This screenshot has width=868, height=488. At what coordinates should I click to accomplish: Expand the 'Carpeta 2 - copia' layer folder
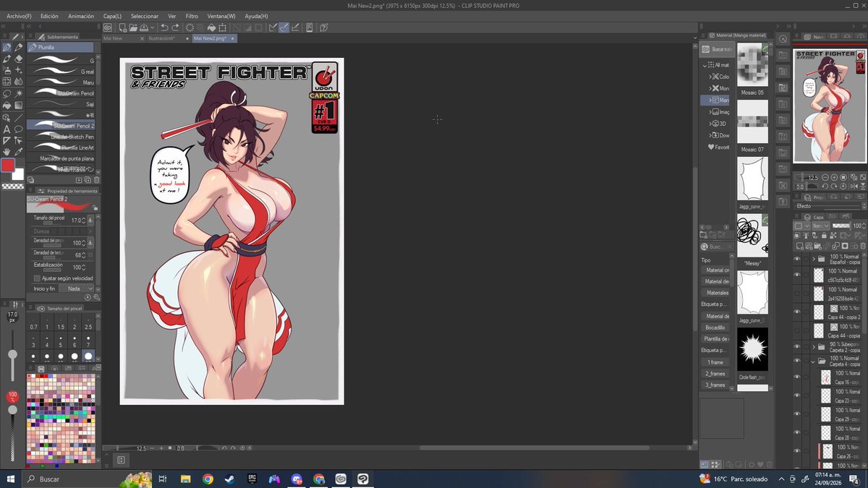(813, 346)
